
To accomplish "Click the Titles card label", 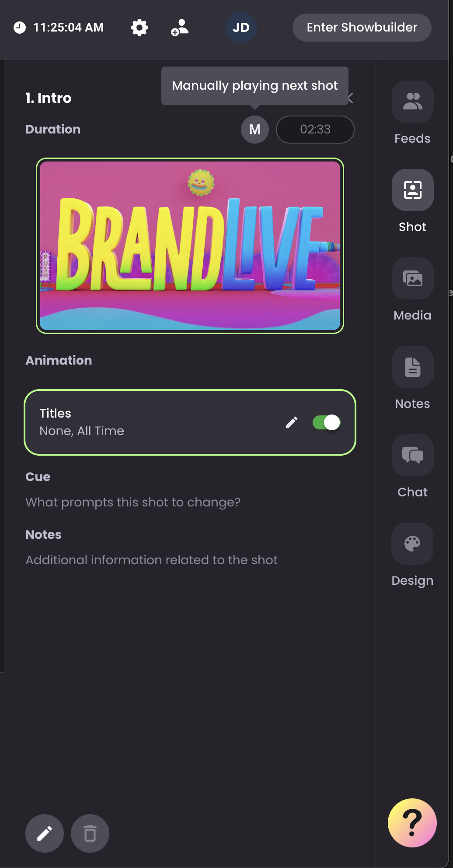I will tap(55, 413).
